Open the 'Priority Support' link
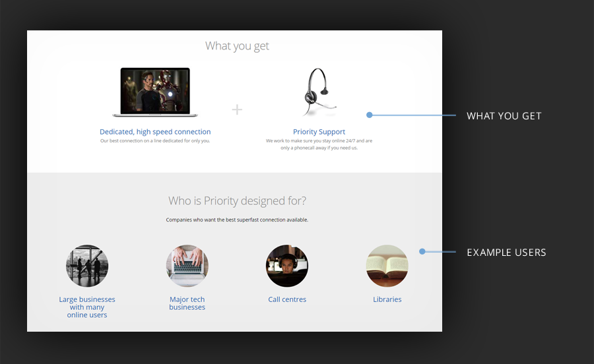 (319, 132)
